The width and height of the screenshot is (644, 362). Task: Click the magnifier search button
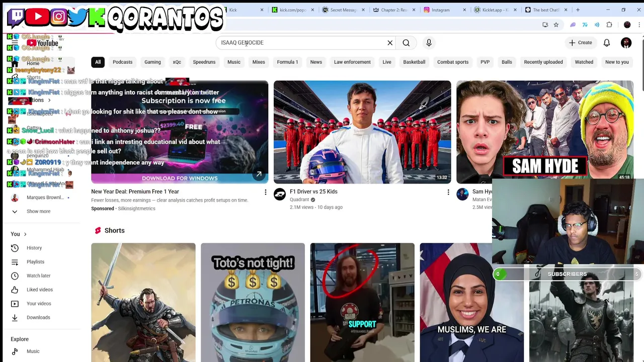click(x=406, y=43)
